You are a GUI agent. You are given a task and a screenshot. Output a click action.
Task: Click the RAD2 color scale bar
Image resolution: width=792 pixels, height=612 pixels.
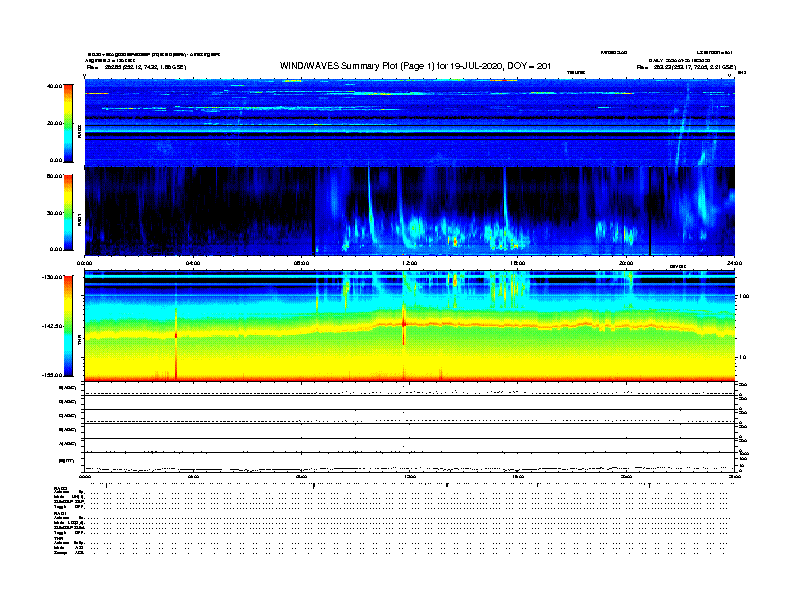(68, 123)
